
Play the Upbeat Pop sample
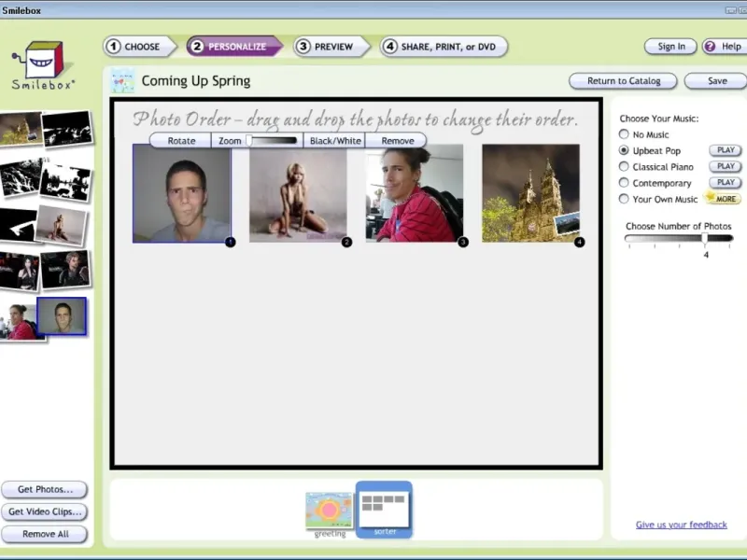[x=726, y=150]
